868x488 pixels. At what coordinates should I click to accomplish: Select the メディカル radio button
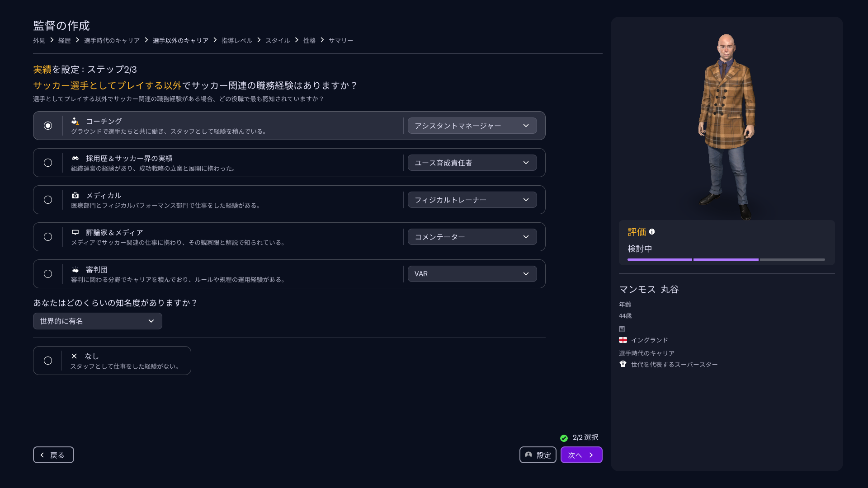tap(48, 200)
